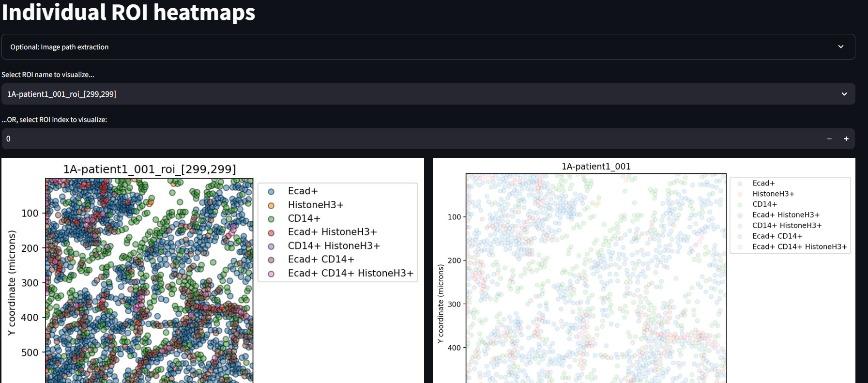Click the green CD14+ legend marker in left plot
The height and width of the screenshot is (383, 868).
click(x=271, y=219)
